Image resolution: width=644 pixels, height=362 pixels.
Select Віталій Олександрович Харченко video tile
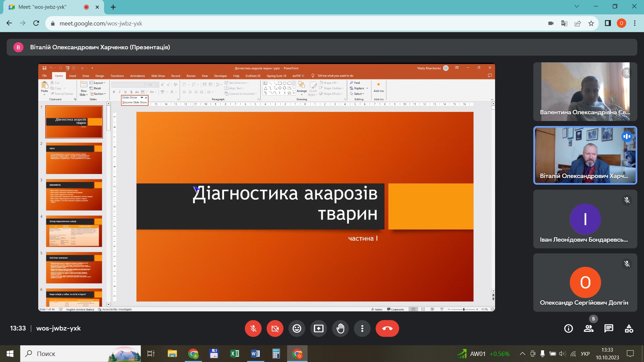pos(585,155)
